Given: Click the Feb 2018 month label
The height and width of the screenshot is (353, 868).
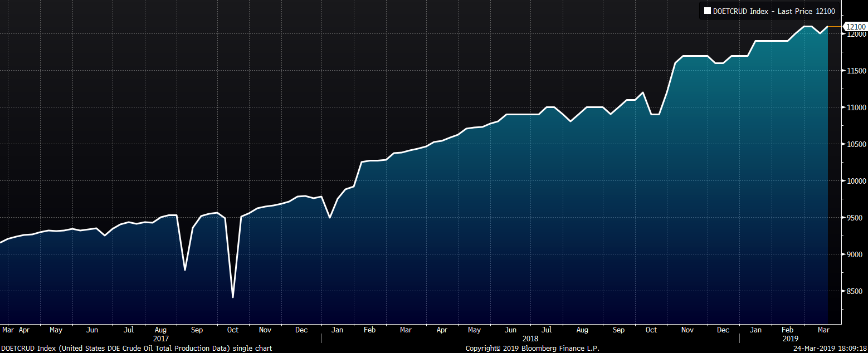Looking at the screenshot, I should point(369,330).
